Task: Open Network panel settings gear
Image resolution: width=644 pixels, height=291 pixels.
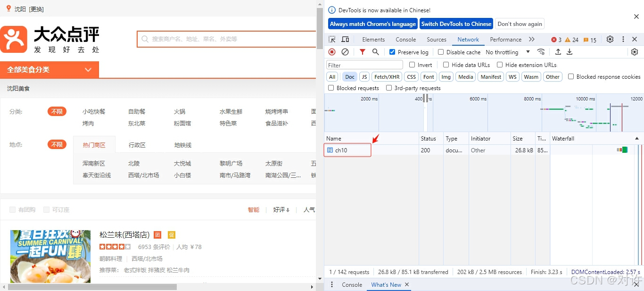Action: click(x=635, y=52)
